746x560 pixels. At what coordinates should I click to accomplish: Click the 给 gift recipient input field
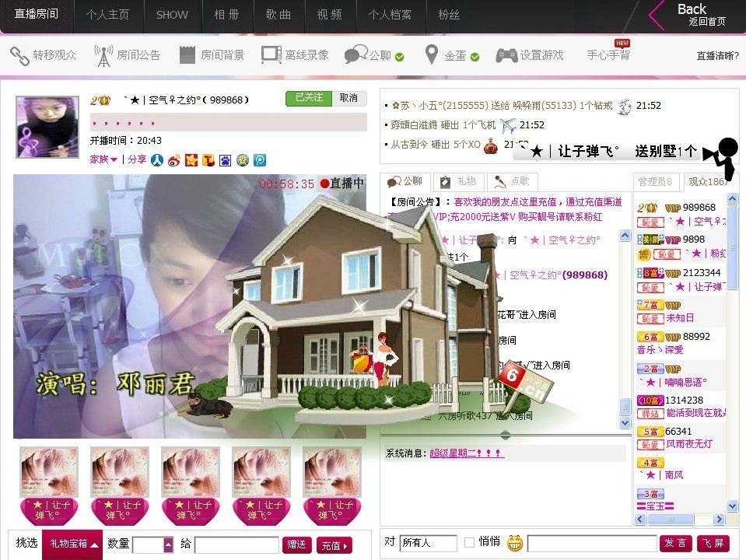click(x=237, y=544)
